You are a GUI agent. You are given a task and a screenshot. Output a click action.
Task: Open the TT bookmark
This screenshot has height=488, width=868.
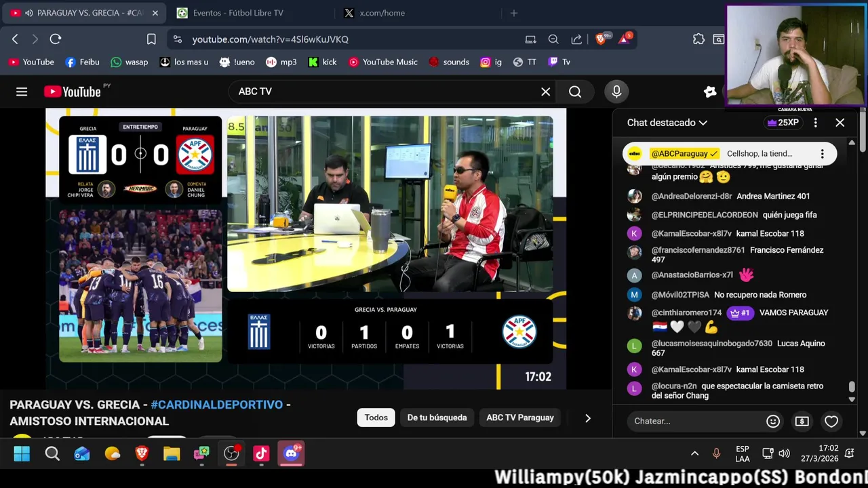pyautogui.click(x=525, y=62)
